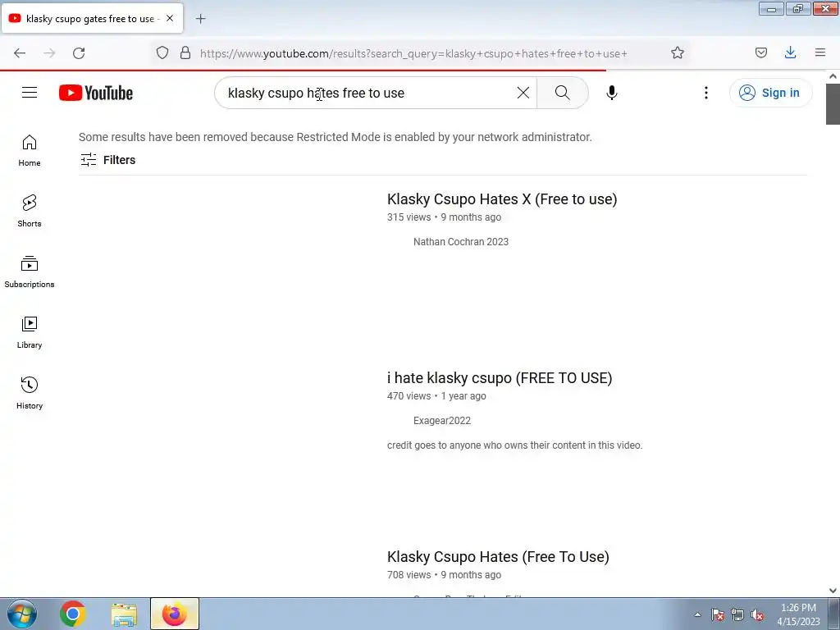This screenshot has height=630, width=840.
Task: Open video Klasky Csupo Hates (Free To Use)
Action: tap(498, 557)
